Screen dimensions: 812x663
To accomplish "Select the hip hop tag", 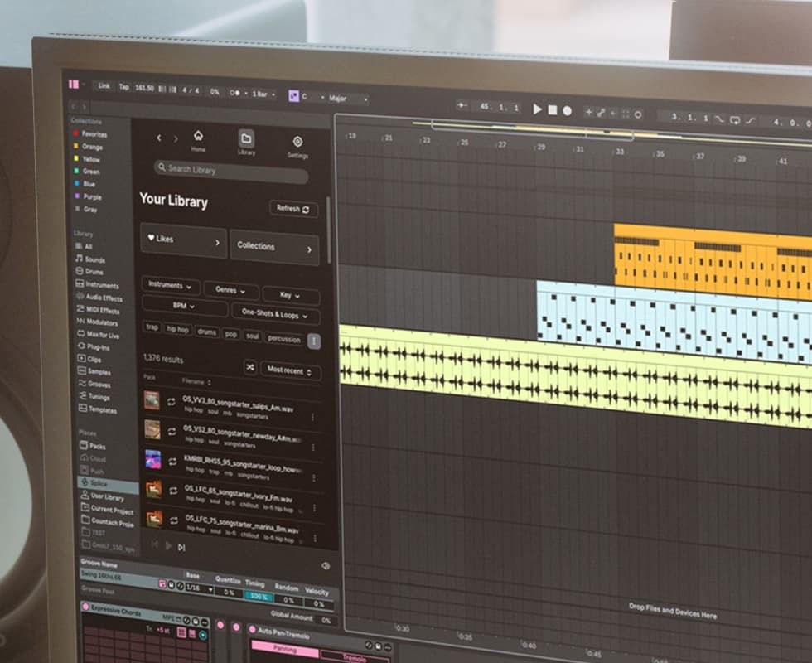I will click(177, 330).
